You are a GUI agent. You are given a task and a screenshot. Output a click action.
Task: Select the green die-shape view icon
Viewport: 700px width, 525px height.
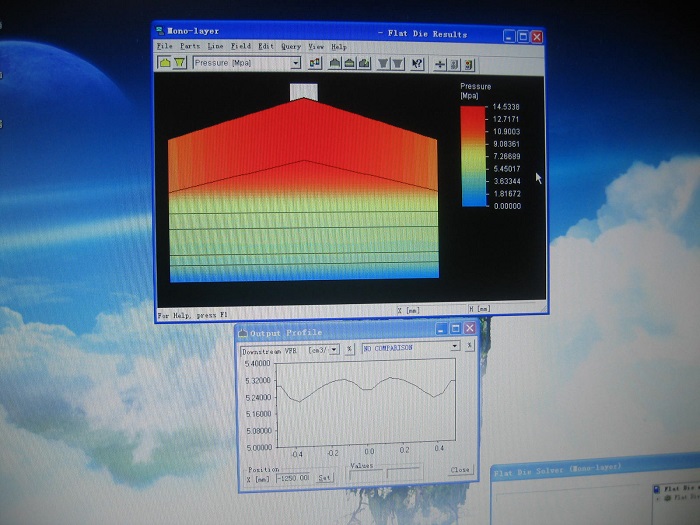pos(165,63)
